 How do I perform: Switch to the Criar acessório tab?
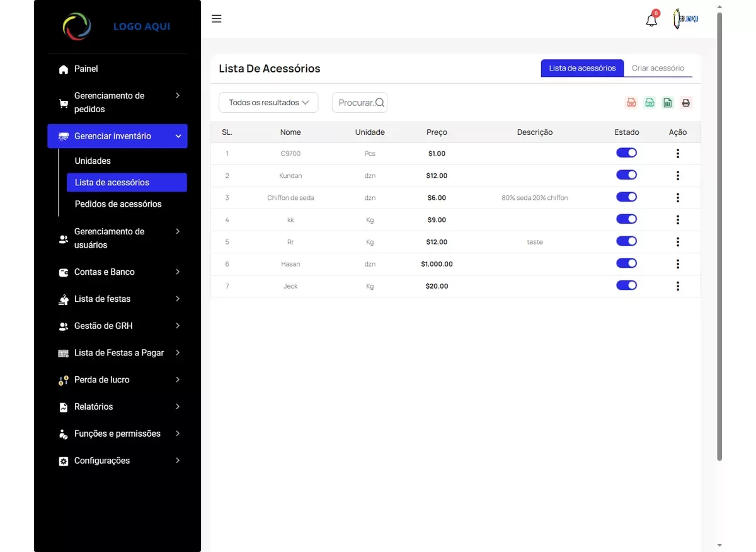[658, 68]
